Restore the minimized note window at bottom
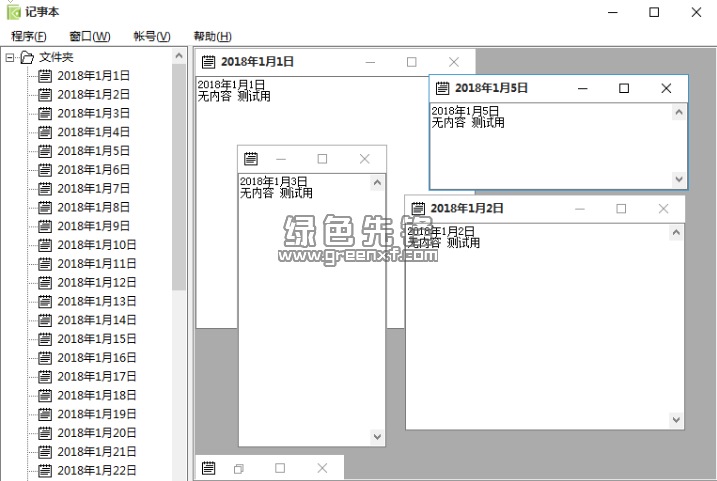The height and width of the screenshot is (481, 717). pos(239,469)
